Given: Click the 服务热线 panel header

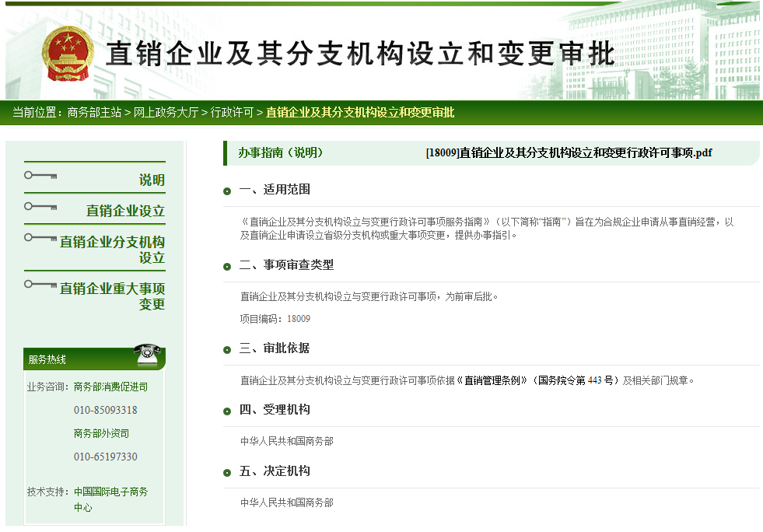Looking at the screenshot, I should [x=94, y=359].
